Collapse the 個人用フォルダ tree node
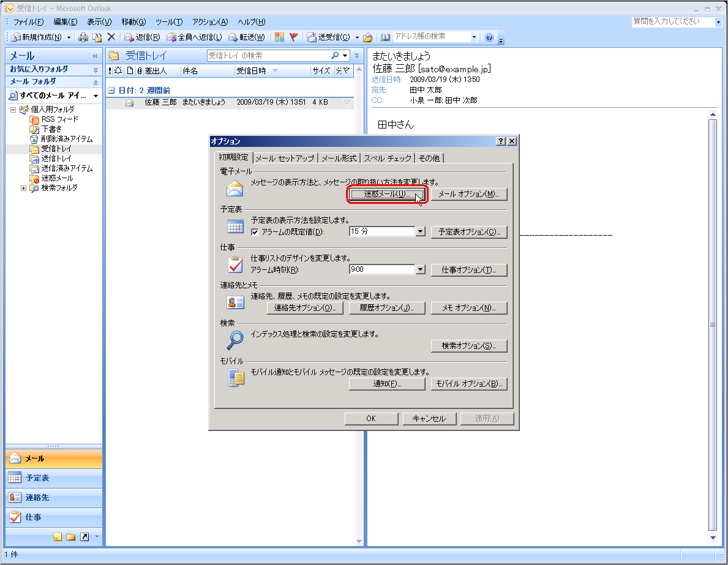Viewport: 728px width, 565px height. coord(13,110)
